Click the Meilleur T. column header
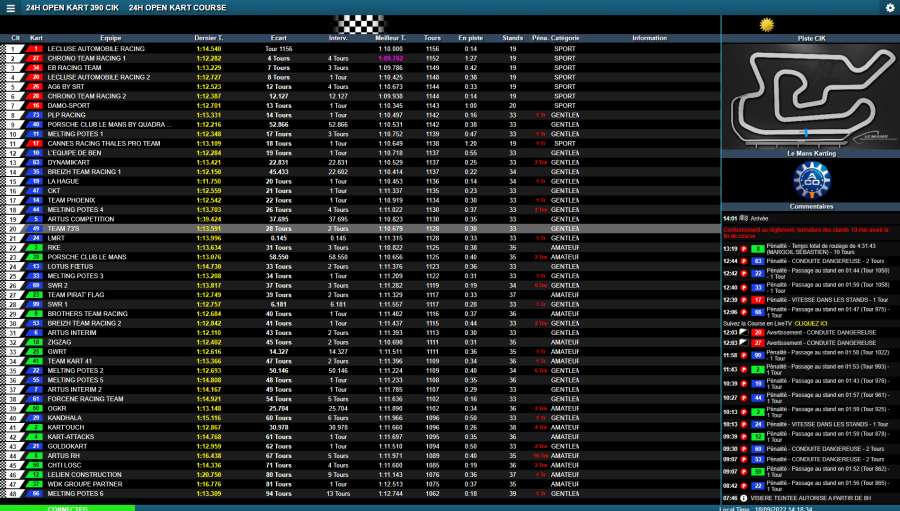 pos(390,38)
